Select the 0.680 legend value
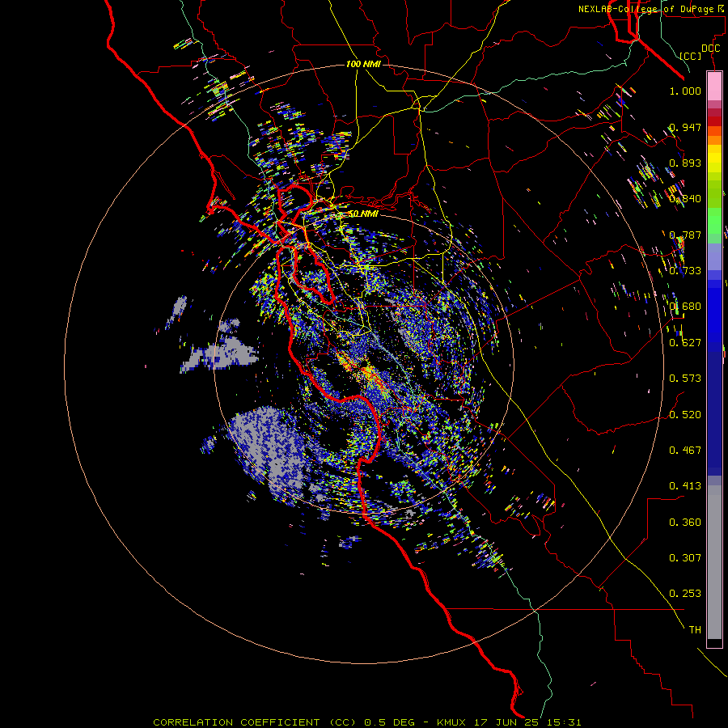The image size is (728, 728). pyautogui.click(x=685, y=307)
